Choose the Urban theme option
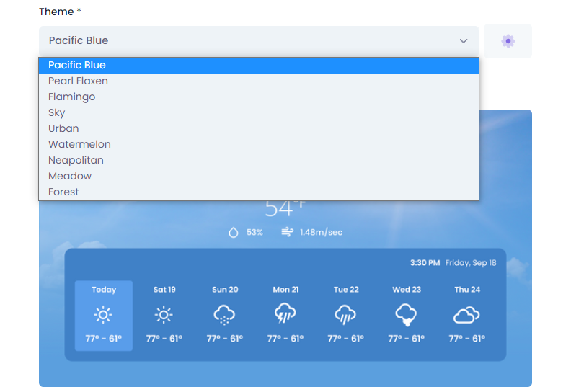 coord(259,128)
